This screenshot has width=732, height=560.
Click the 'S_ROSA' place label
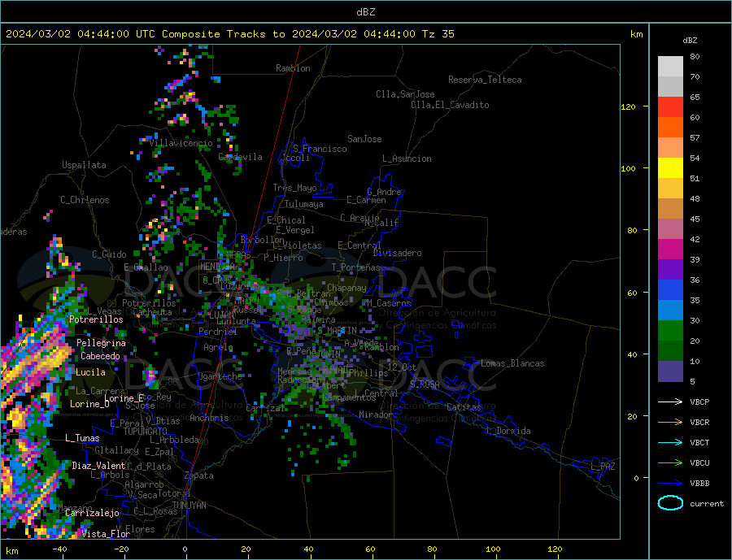pyautogui.click(x=425, y=384)
